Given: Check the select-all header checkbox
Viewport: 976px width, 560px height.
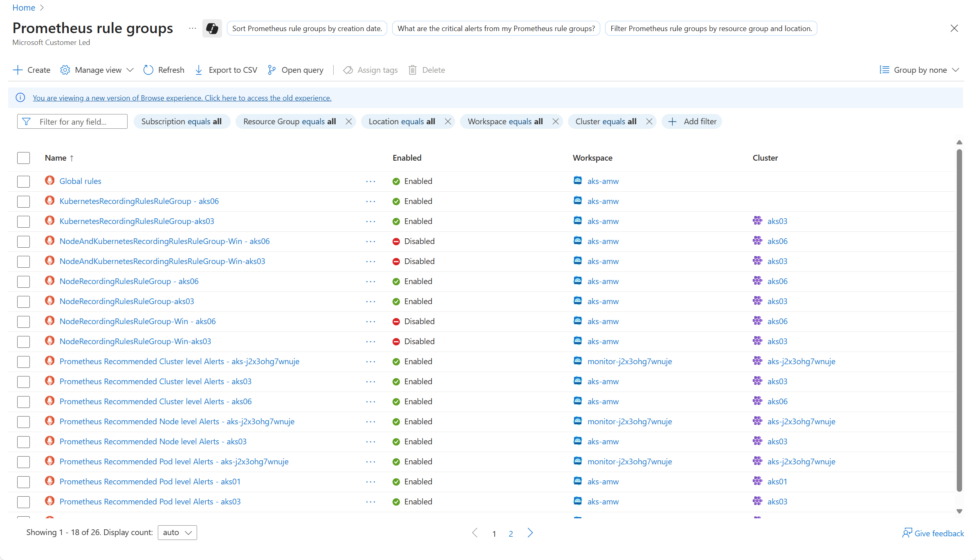Looking at the screenshot, I should (23, 158).
